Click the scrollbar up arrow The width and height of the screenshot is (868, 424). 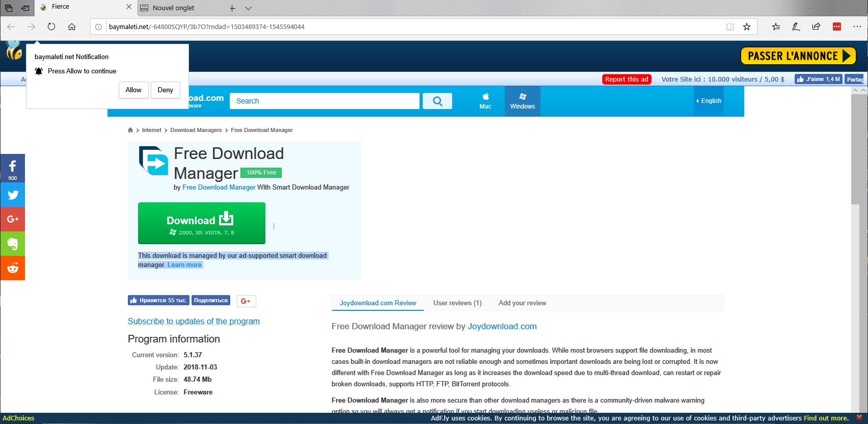click(x=855, y=90)
